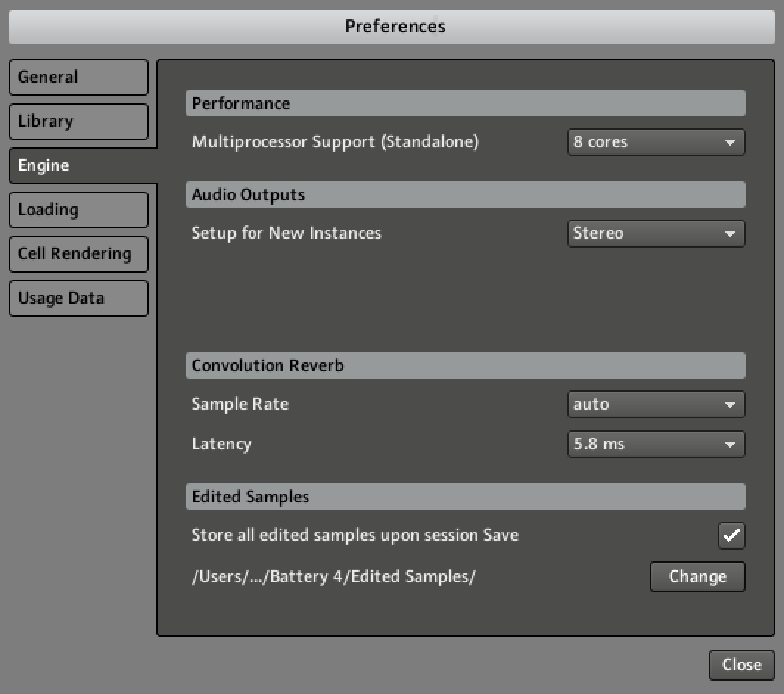Click the Audio Outputs section header
Image resolution: width=784 pixels, height=694 pixels.
pyautogui.click(x=465, y=195)
